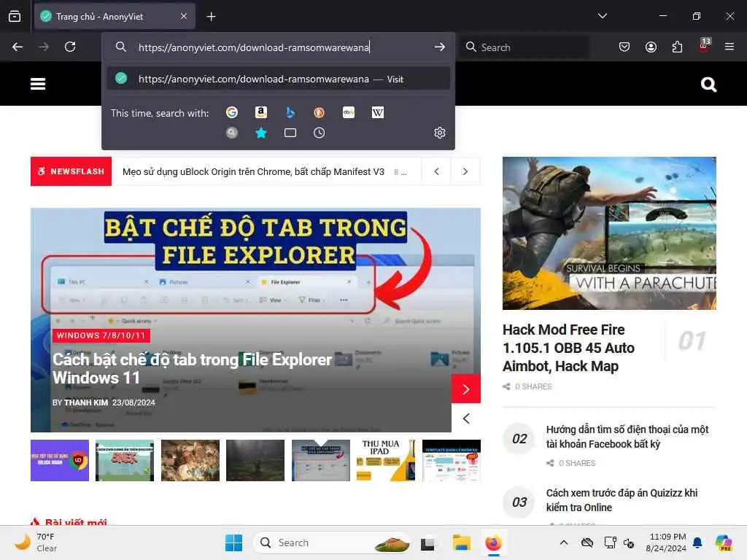Close the Trang chủ - AnonyViet tab
This screenshot has width=747, height=560.
click(x=184, y=16)
